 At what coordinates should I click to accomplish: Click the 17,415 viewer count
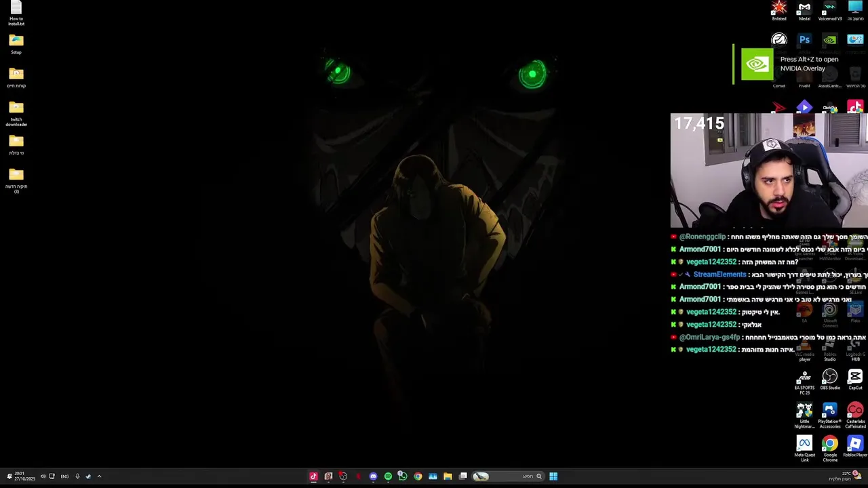[x=699, y=123]
